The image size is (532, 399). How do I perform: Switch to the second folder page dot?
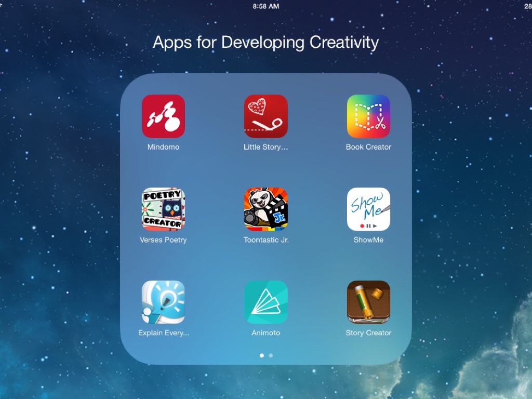(x=271, y=355)
